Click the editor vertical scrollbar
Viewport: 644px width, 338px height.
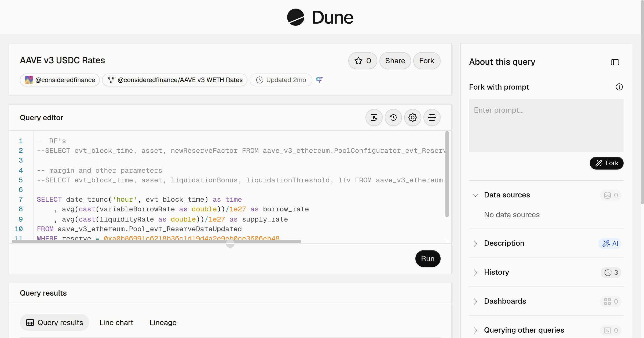coord(447,174)
